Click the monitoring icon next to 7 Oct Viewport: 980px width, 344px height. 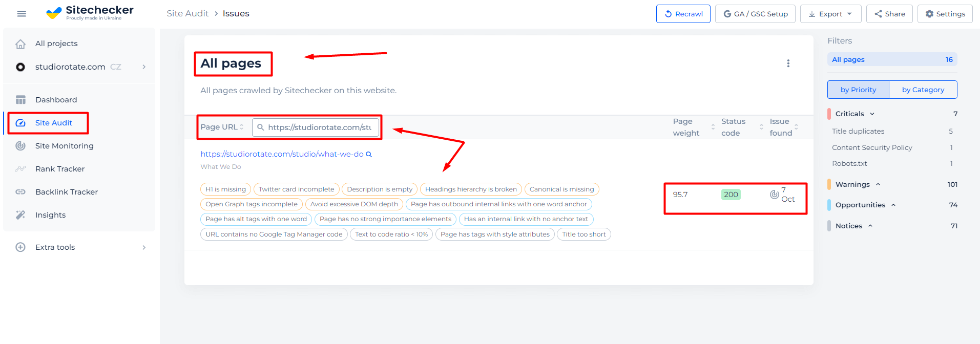774,195
